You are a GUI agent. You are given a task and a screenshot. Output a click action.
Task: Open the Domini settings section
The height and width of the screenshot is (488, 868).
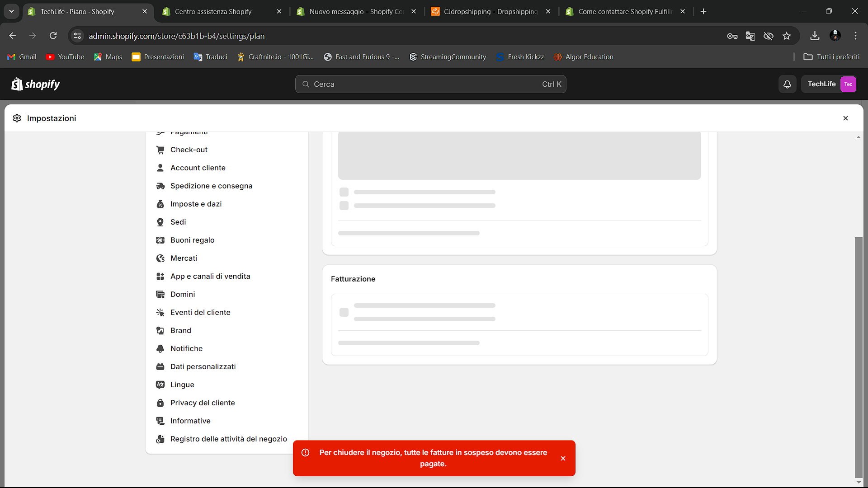click(183, 295)
